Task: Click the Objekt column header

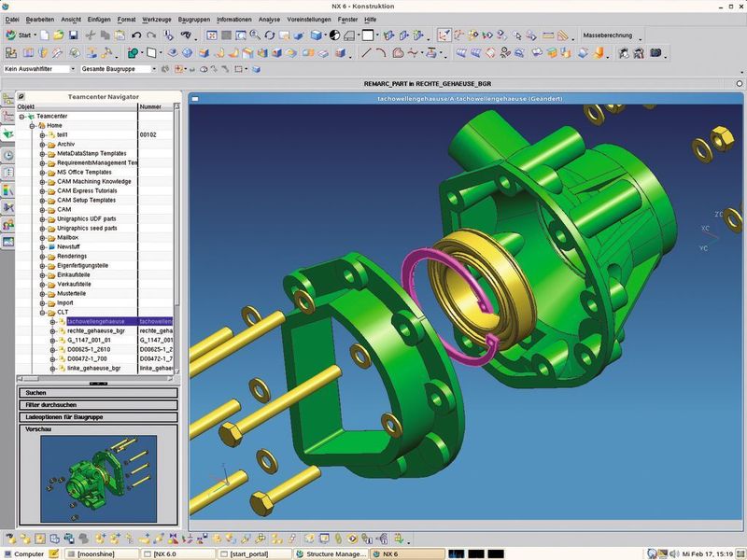Action: [77, 106]
